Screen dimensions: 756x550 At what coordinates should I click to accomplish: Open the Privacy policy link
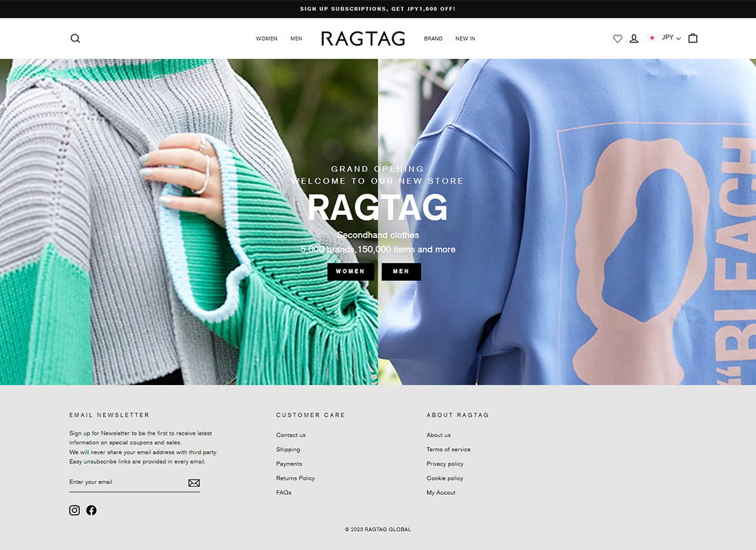coord(445,464)
